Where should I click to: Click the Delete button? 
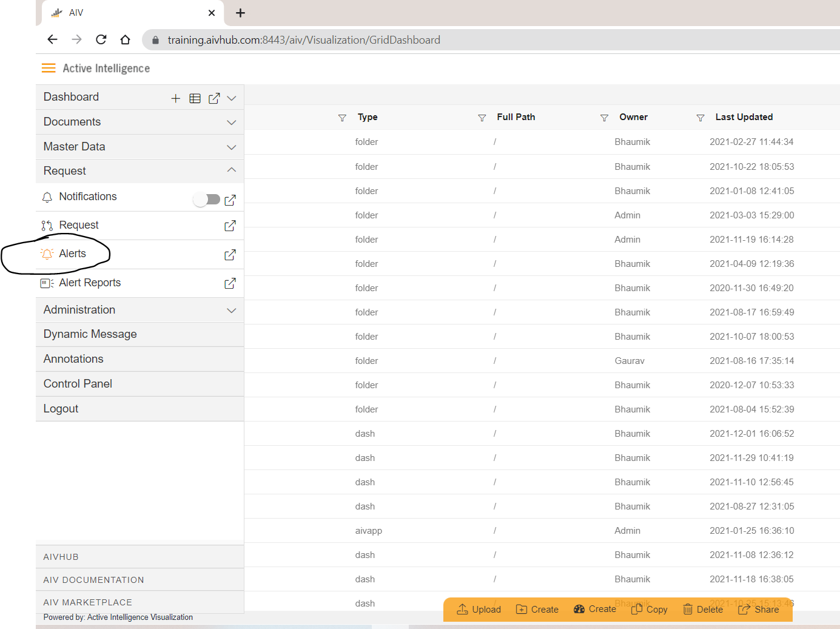pos(703,609)
